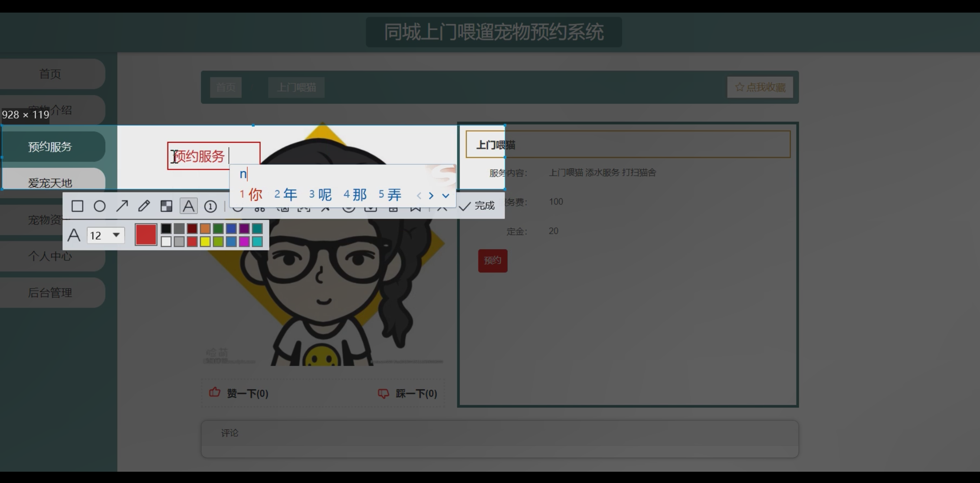Pick the sky blue color swatch
The height and width of the screenshot is (483, 980).
click(231, 241)
